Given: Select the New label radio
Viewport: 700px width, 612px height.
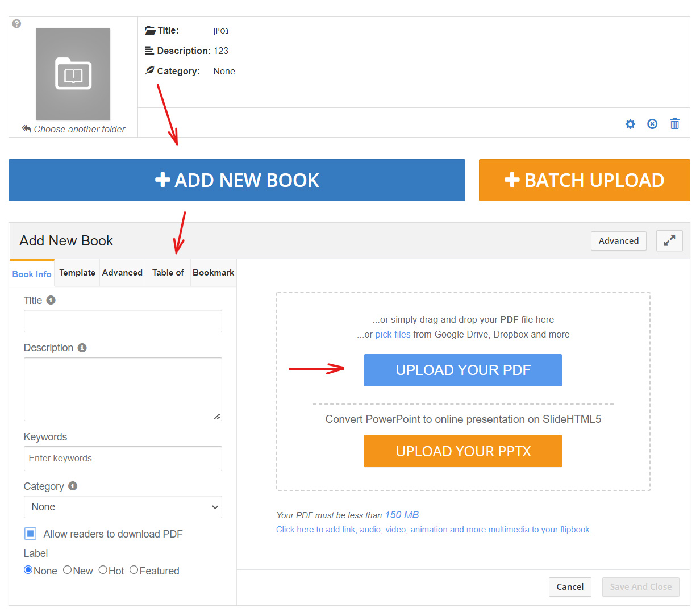Looking at the screenshot, I should tap(67, 570).
